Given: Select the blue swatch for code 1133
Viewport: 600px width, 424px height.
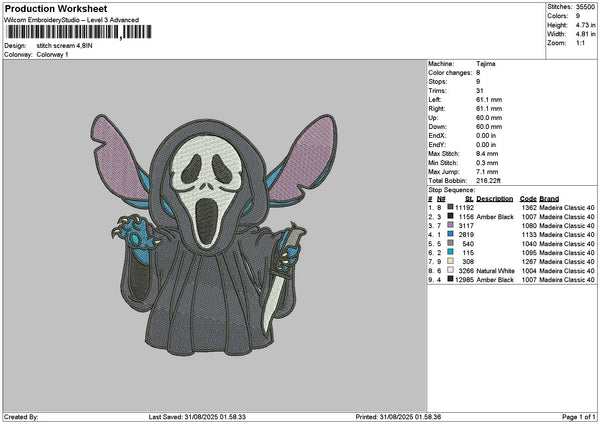Looking at the screenshot, I should (450, 235).
